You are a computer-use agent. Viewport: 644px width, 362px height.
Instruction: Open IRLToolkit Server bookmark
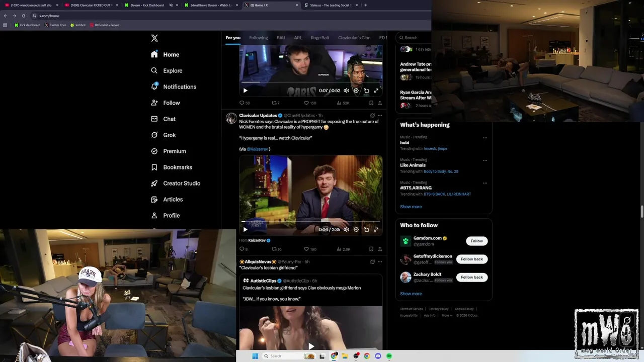104,25
